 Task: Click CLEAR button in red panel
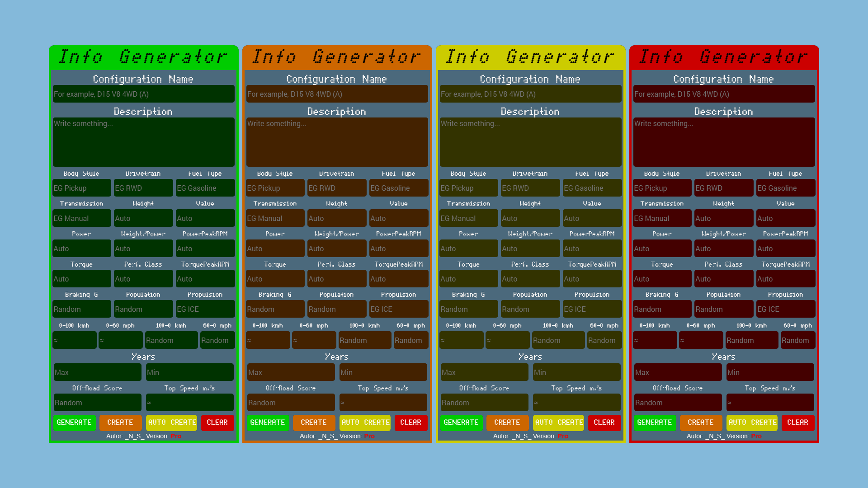click(798, 422)
